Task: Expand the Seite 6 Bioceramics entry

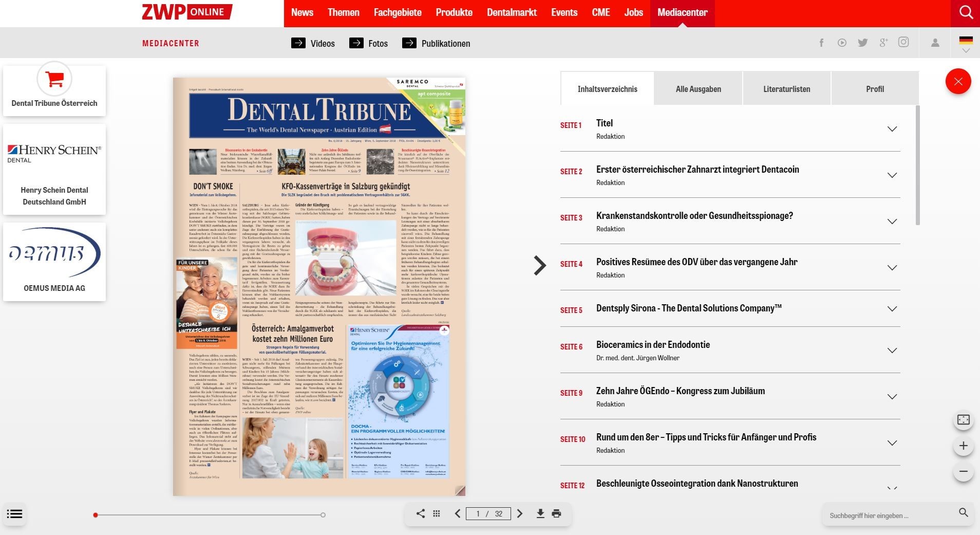Action: (x=892, y=350)
